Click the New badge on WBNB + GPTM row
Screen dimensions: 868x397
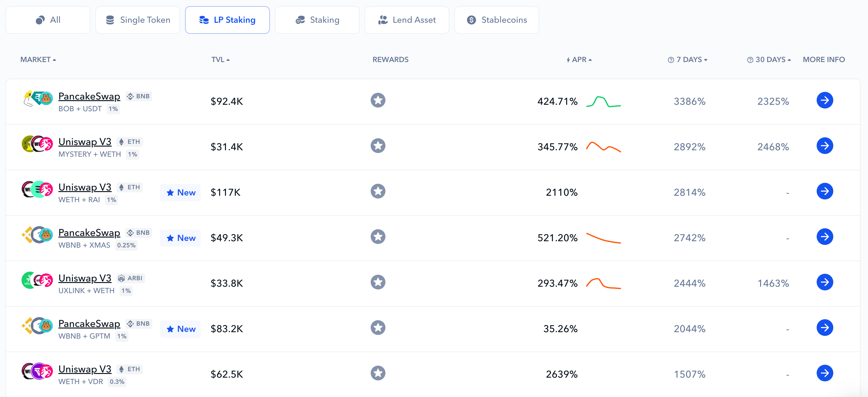tap(181, 329)
